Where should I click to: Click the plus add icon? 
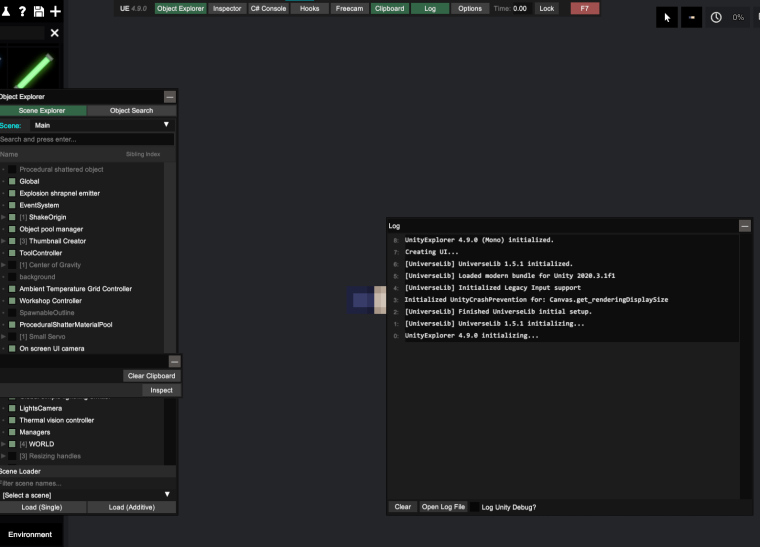[x=55, y=11]
